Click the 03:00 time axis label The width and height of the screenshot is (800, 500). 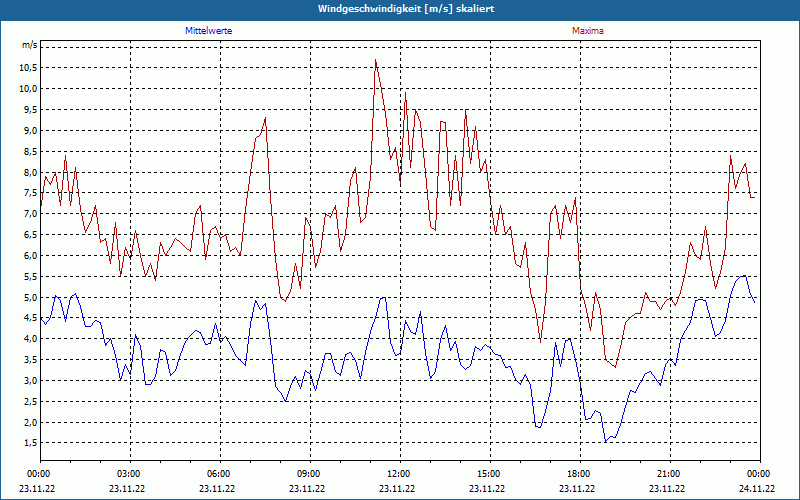coord(130,474)
